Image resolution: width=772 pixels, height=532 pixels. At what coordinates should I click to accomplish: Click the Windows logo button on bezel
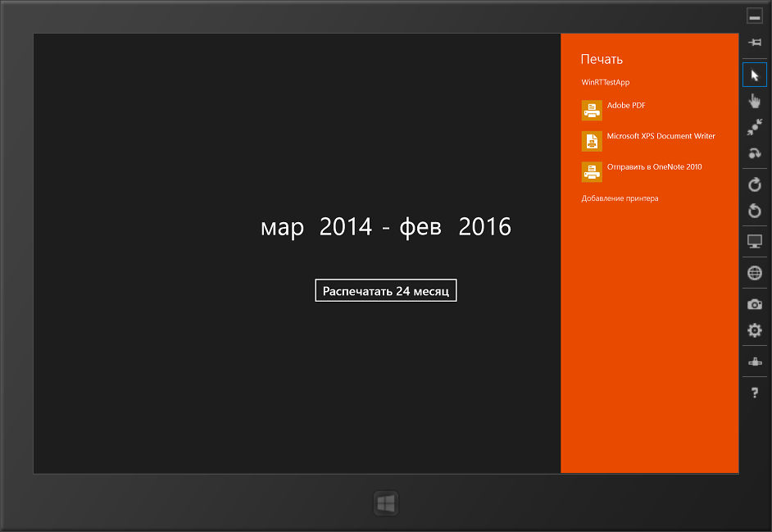[x=385, y=503]
